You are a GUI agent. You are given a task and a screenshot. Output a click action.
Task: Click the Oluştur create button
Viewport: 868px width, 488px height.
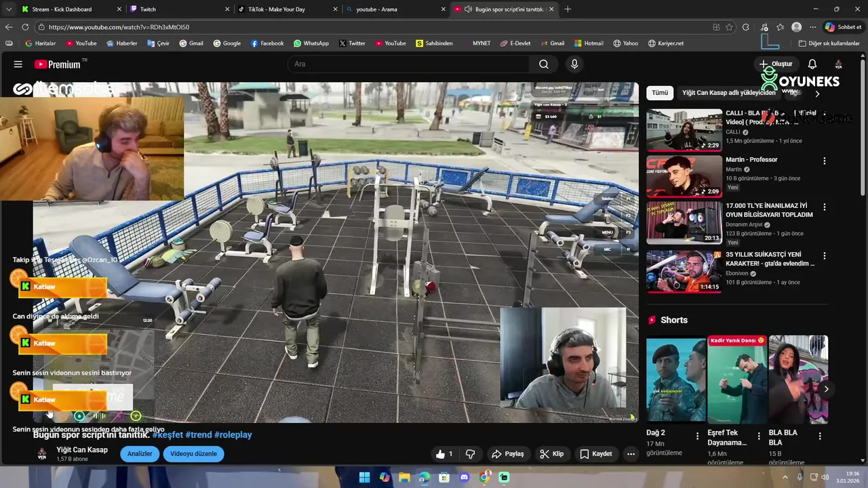[775, 64]
